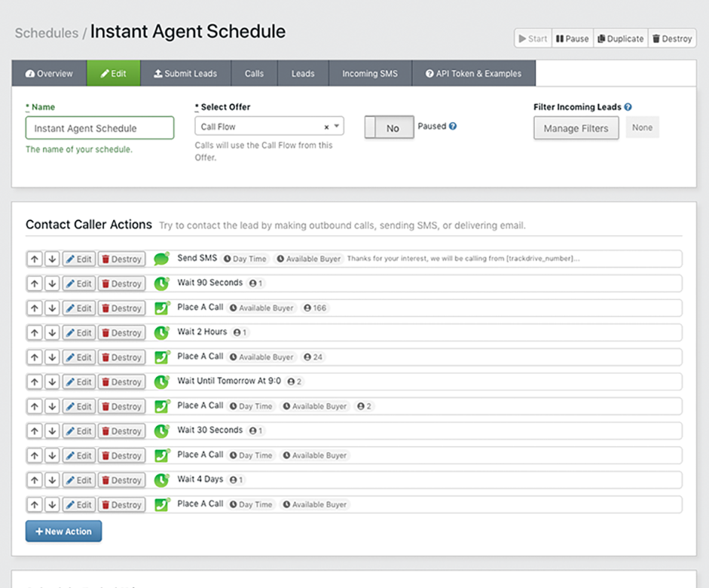Screen dimensions: 709x588
Task: Click Available Buyer tag on Send SMS row
Action: tap(309, 259)
